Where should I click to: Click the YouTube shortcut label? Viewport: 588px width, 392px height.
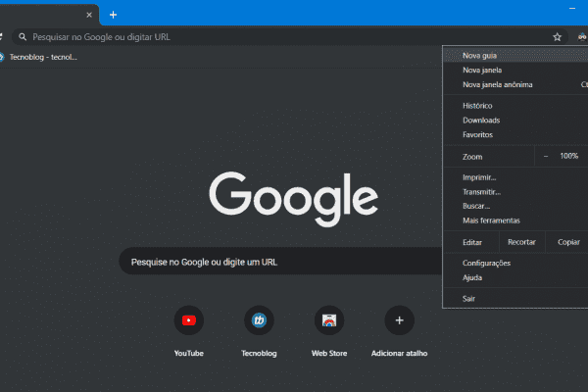coord(188,354)
